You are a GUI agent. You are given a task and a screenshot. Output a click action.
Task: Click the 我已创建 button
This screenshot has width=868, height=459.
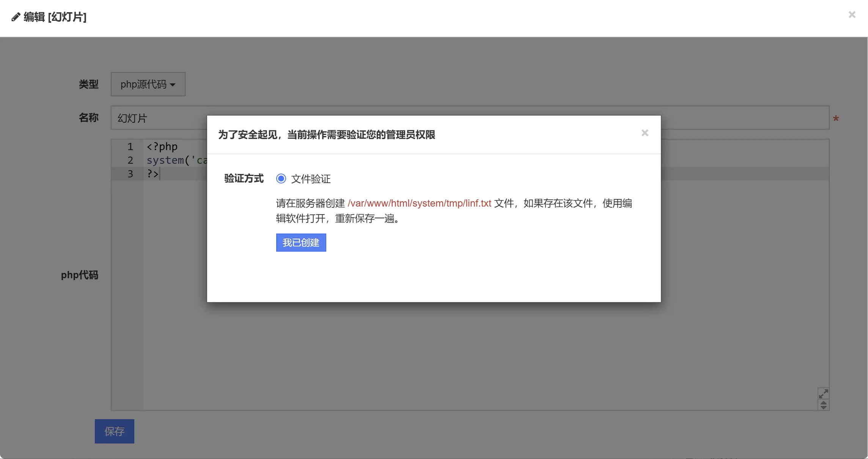click(301, 243)
